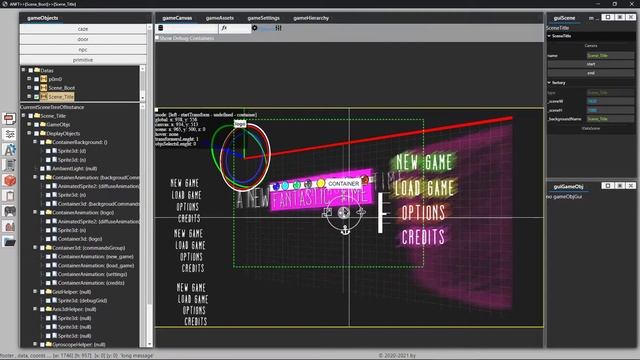Screen dimensions: 640x360
Task: Click the blue circle icon on container toolbar
Action: pos(276,187)
